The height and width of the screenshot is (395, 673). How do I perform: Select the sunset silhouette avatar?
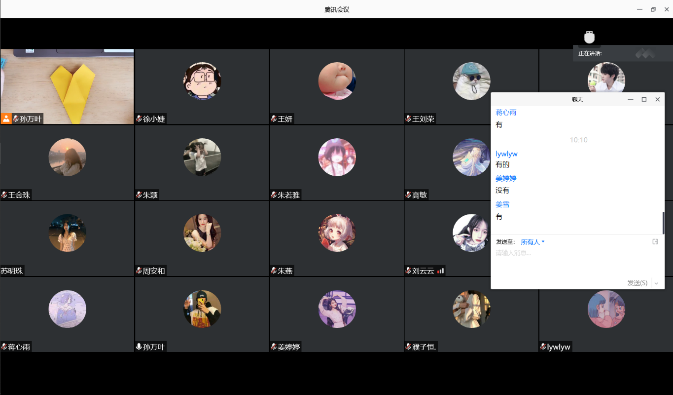[x=67, y=157]
